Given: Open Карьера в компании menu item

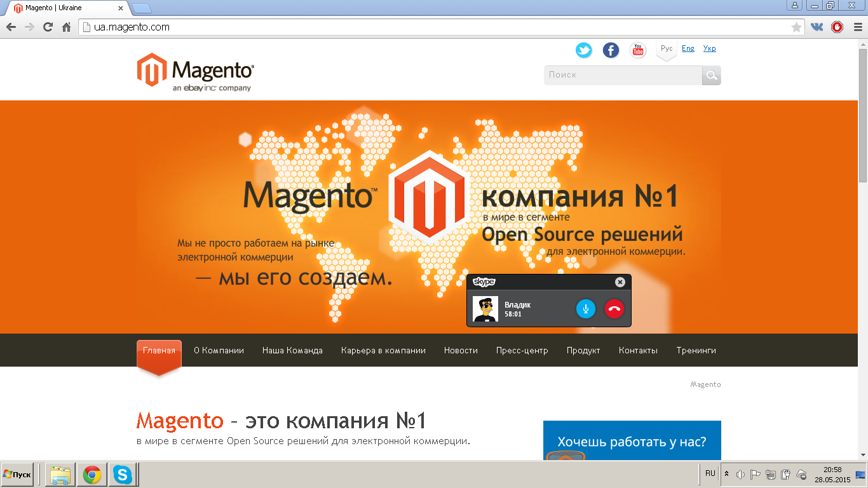Looking at the screenshot, I should click(383, 350).
